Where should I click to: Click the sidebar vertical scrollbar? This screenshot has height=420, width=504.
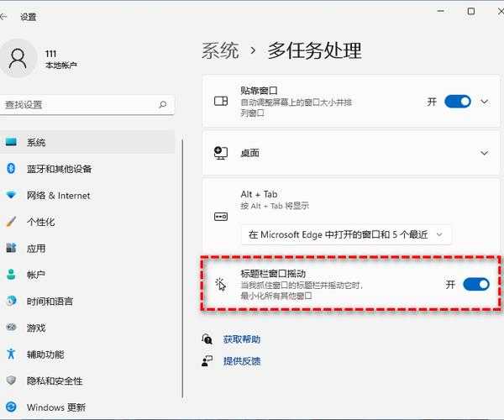pos(182,268)
